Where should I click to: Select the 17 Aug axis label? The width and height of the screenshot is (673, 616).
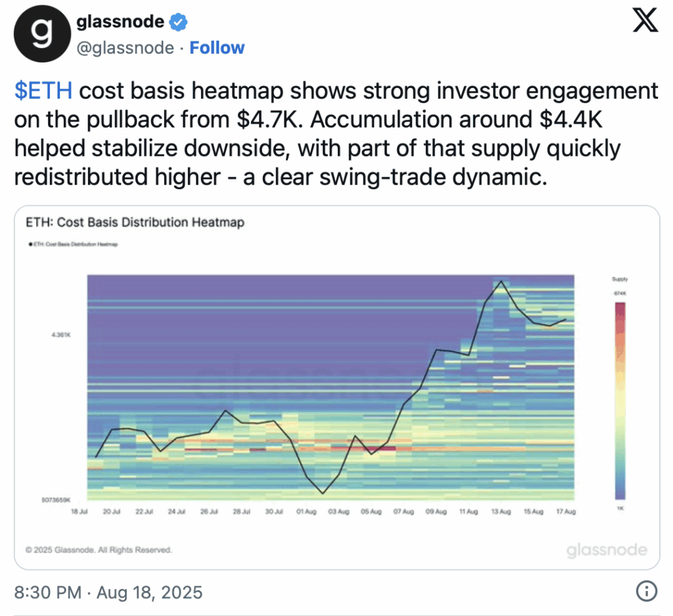[566, 511]
